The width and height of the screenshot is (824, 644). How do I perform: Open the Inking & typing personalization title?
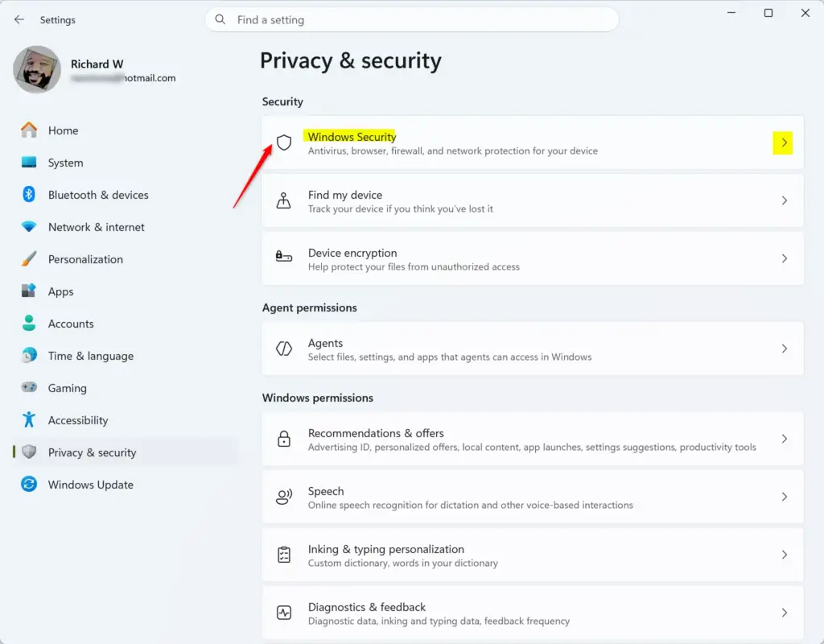pos(386,549)
